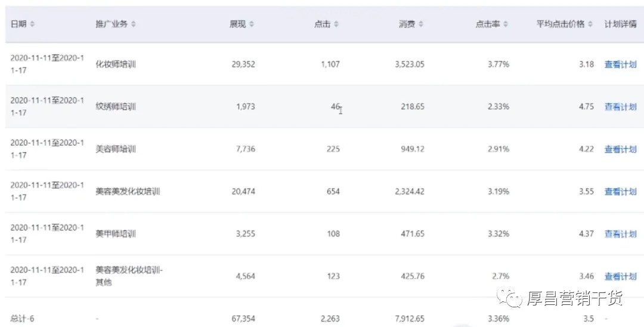Image resolution: width=644 pixels, height=327 pixels.
Task: Click the 7,912.65 total spend value
Action: coord(410,319)
